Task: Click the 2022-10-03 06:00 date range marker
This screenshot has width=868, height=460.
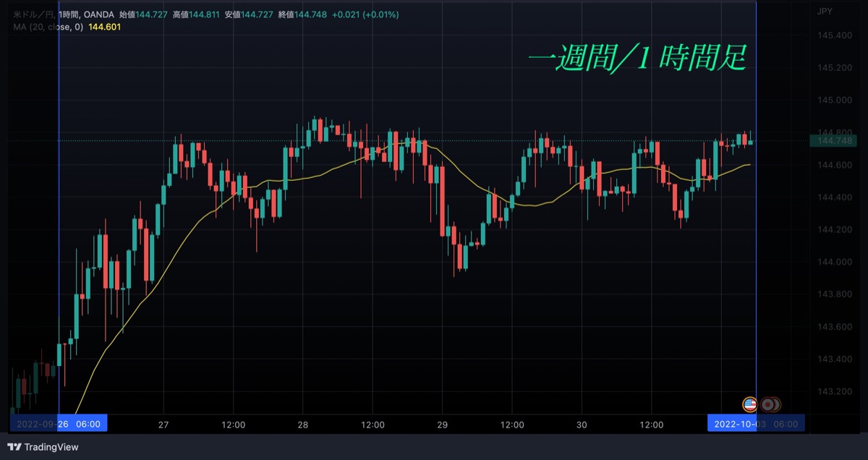Action: tap(755, 424)
